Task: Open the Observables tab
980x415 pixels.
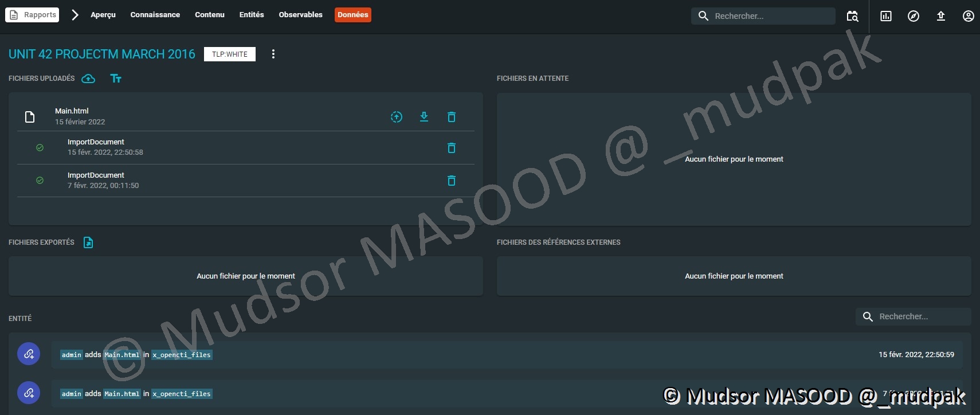Action: pos(300,15)
